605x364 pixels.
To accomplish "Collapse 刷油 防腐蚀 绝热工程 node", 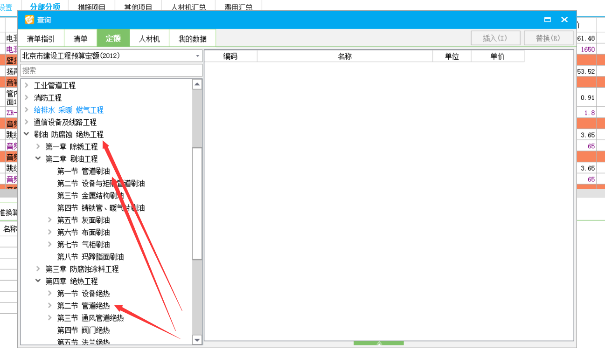I will [x=26, y=134].
